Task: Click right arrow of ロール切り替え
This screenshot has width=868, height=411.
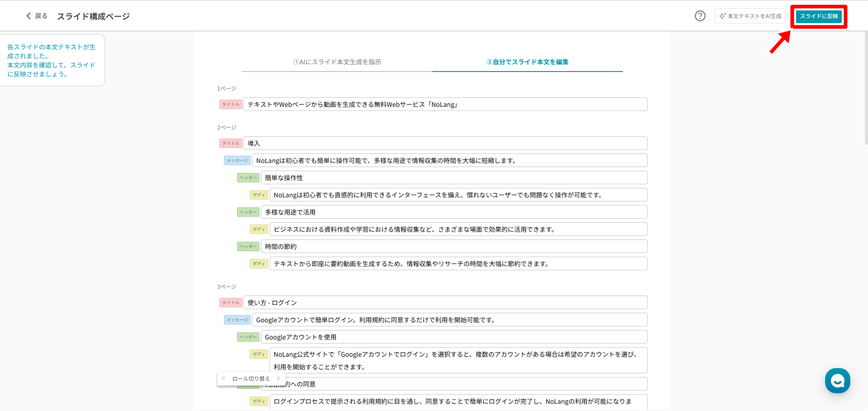Action: tap(279, 378)
